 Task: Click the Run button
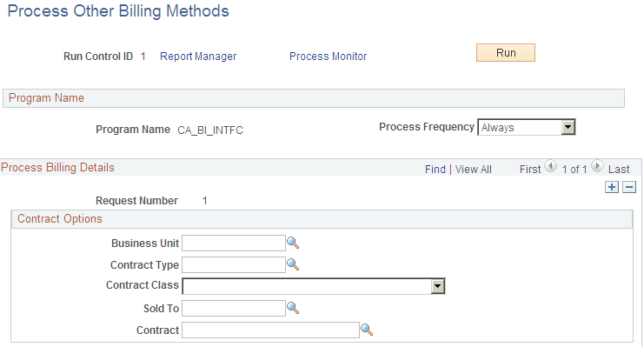[506, 53]
